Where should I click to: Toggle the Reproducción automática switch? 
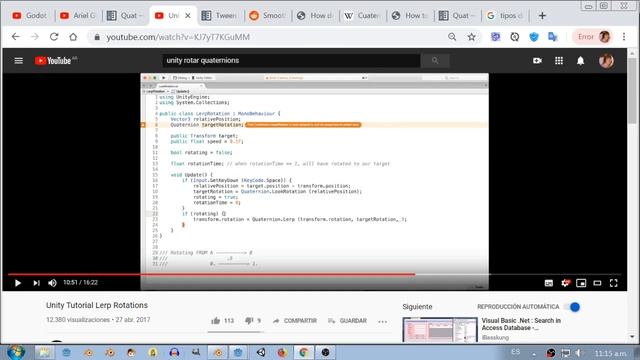pyautogui.click(x=572, y=307)
